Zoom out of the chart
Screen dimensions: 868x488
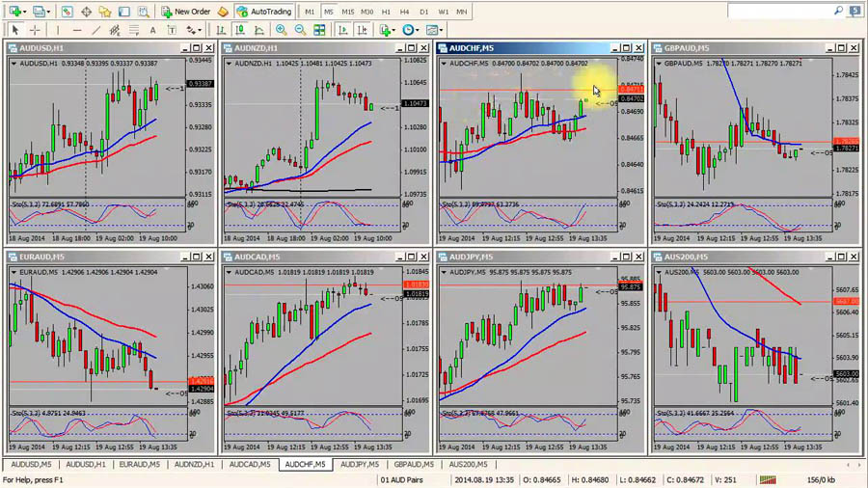tap(301, 31)
